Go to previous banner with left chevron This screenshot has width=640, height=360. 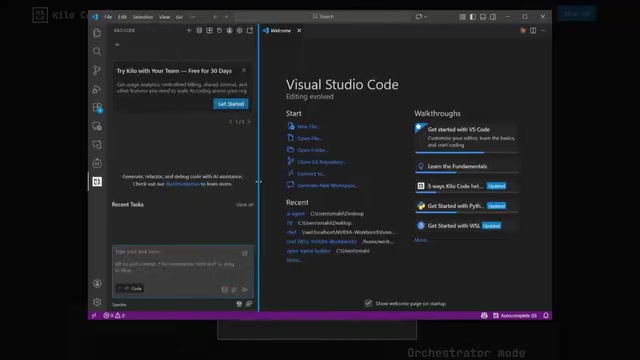point(231,122)
